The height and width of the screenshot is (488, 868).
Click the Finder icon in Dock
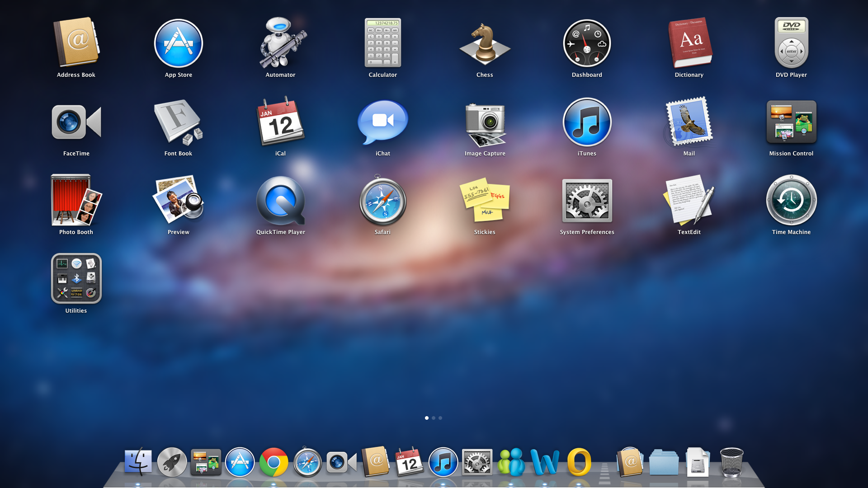pyautogui.click(x=137, y=462)
